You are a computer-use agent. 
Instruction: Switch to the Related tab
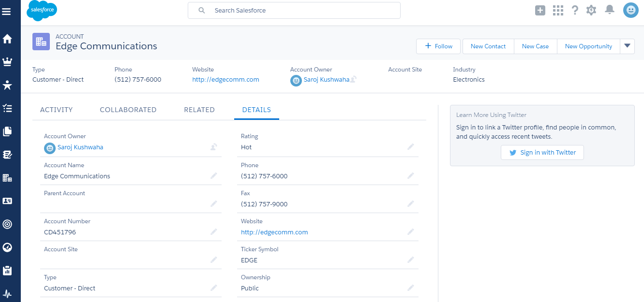coord(199,110)
